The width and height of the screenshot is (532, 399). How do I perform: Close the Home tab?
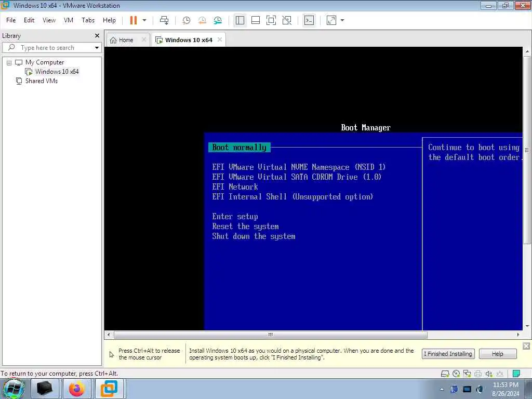coord(144,39)
